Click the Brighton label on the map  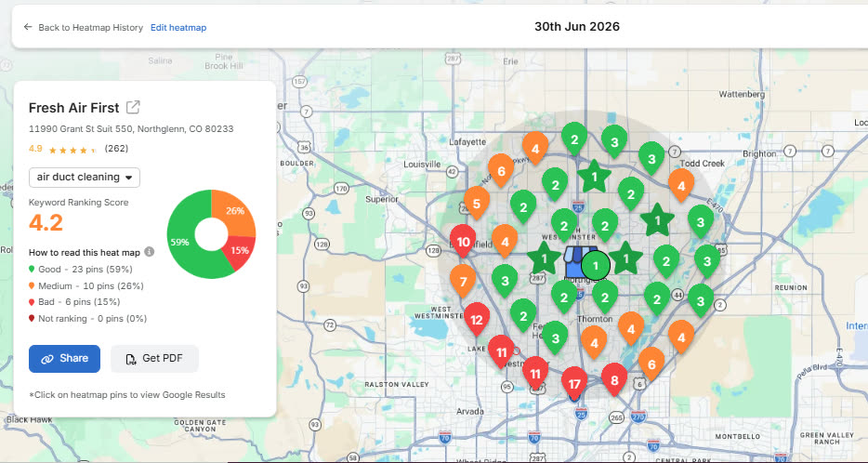(759, 153)
